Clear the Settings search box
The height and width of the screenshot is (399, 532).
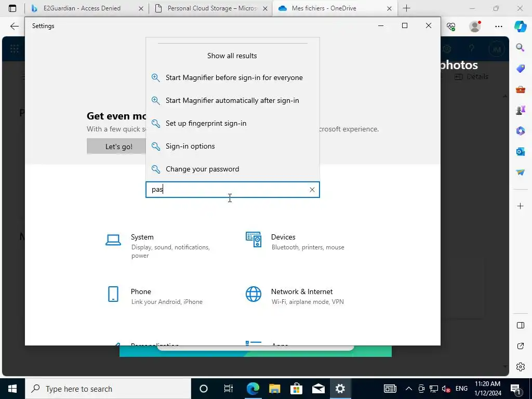point(312,190)
